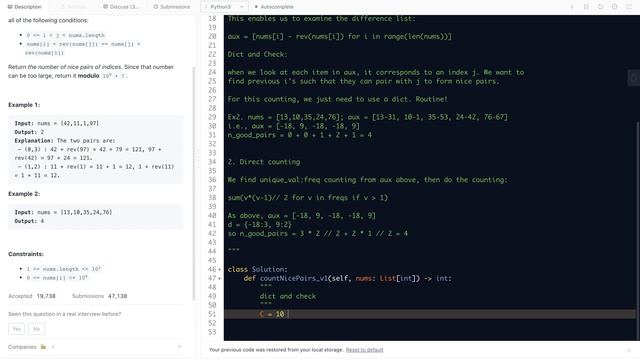The width and height of the screenshot is (640, 360).
Task: Click the 'dict and check' docstring line
Action: pyautogui.click(x=288, y=297)
